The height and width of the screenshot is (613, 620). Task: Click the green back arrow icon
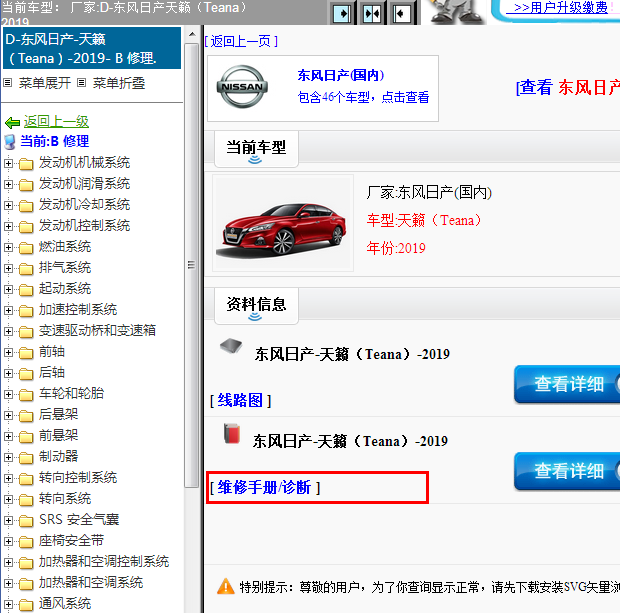click(13, 123)
